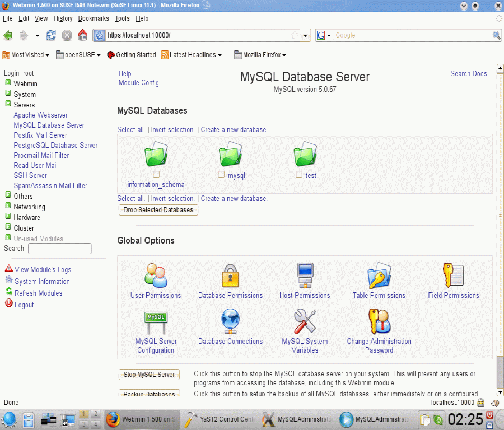Click the Stop MySQL Server button

[149, 375]
